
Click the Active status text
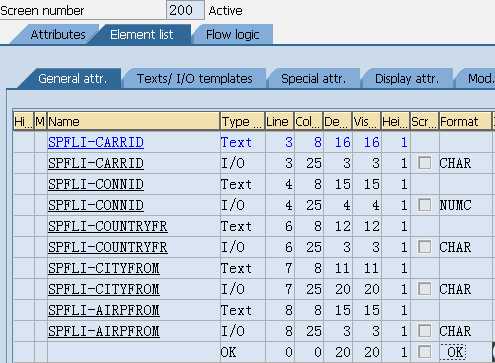click(x=225, y=11)
